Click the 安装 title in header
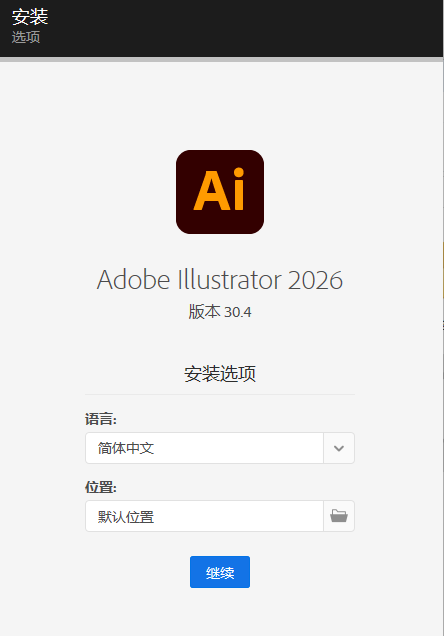Viewport: 444px width, 636px height. pyautogui.click(x=30, y=17)
